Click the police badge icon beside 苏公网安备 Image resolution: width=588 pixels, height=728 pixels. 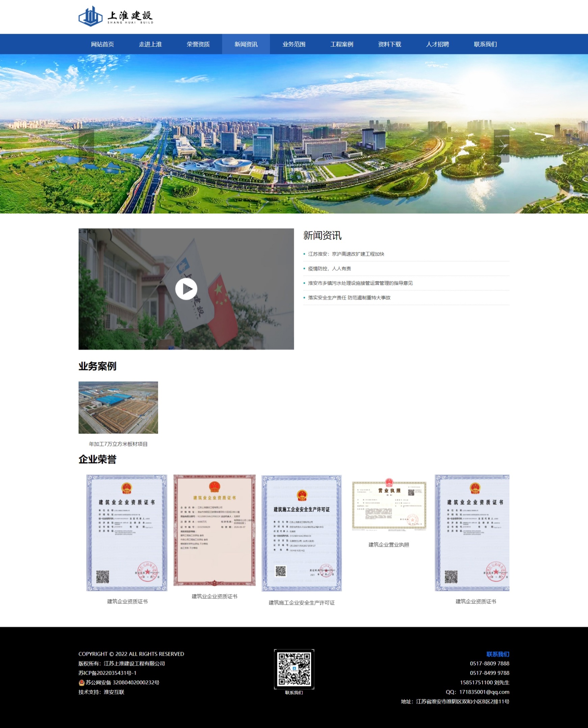(x=81, y=682)
